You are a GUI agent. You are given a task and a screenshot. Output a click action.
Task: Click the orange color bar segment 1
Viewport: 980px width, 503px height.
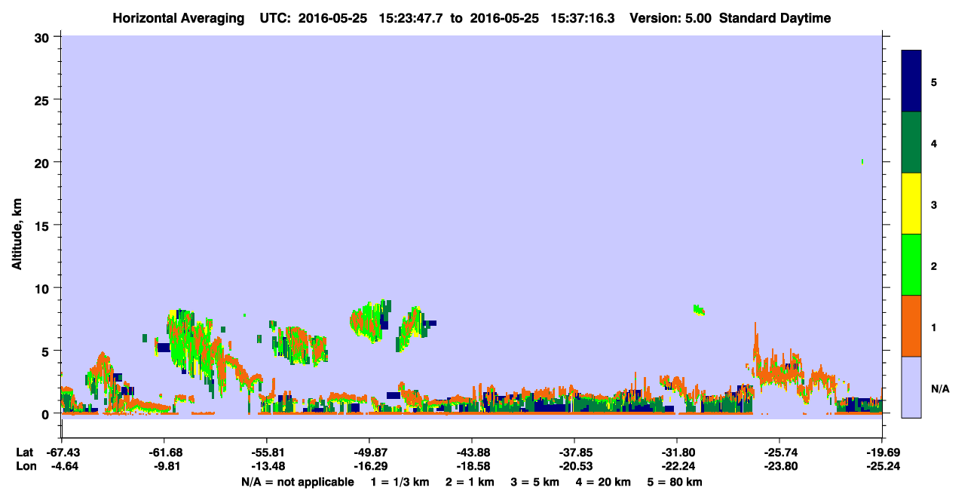click(x=911, y=326)
